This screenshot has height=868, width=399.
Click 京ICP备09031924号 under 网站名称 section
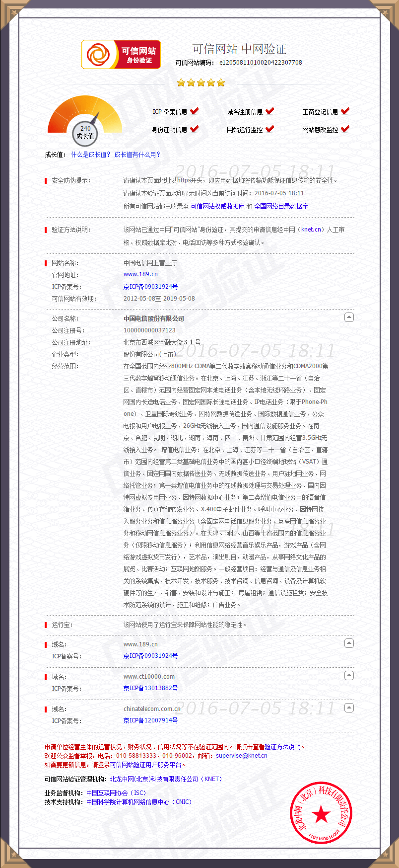point(150,287)
